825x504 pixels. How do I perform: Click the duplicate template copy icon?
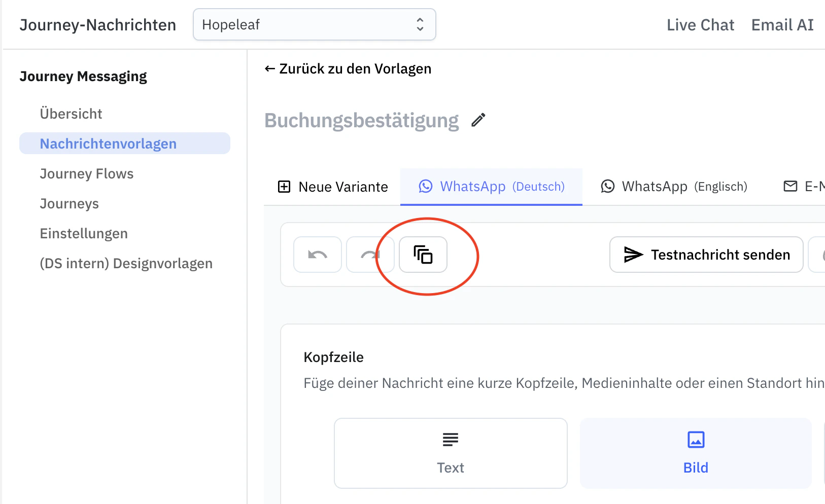coord(423,255)
